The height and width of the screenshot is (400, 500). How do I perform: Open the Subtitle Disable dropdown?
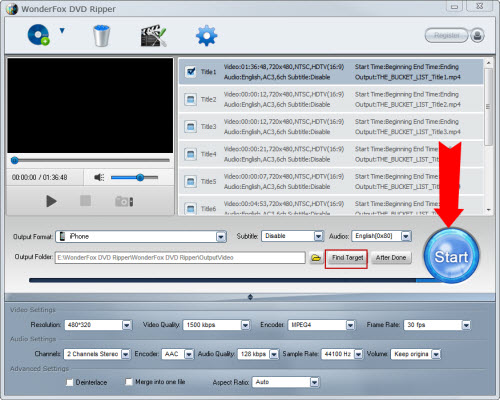click(x=292, y=236)
